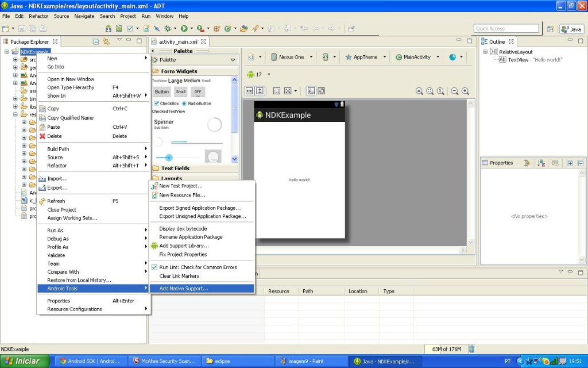Click the New Java Class icon in toolbar
Screen dimensions: 588x368
[x=227, y=29]
